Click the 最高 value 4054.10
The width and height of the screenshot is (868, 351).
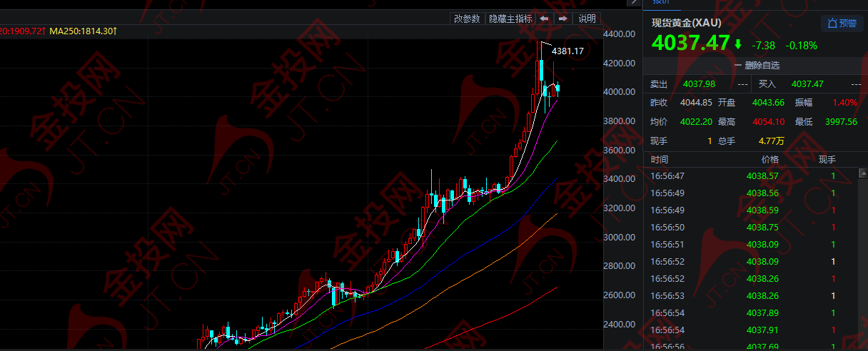pyautogui.click(x=769, y=122)
